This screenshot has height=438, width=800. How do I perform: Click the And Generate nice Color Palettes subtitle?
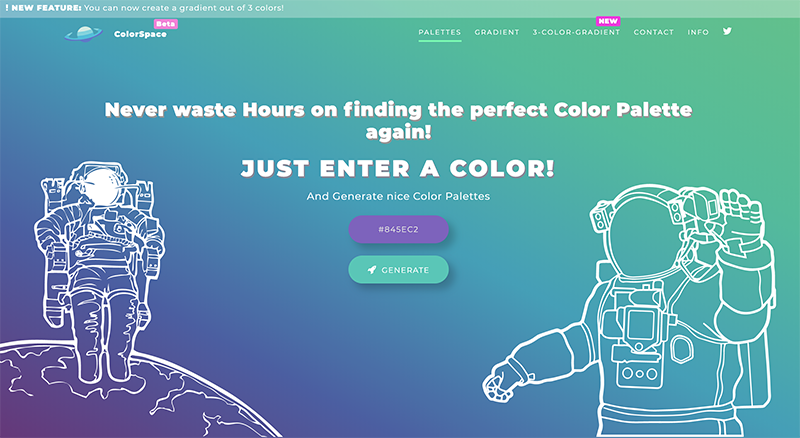398,196
